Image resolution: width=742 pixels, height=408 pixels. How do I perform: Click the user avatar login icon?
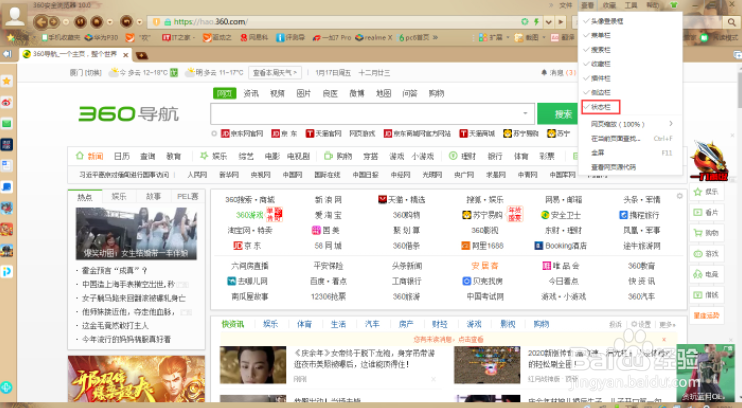tap(15, 16)
